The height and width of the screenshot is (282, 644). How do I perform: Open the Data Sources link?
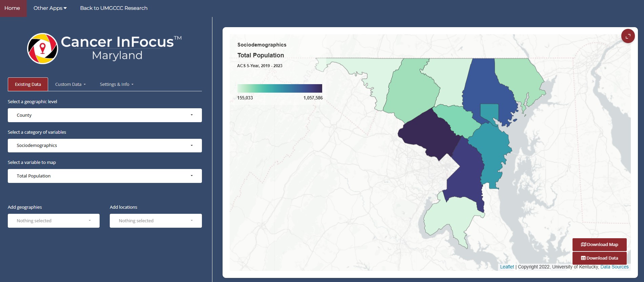pyautogui.click(x=614, y=267)
